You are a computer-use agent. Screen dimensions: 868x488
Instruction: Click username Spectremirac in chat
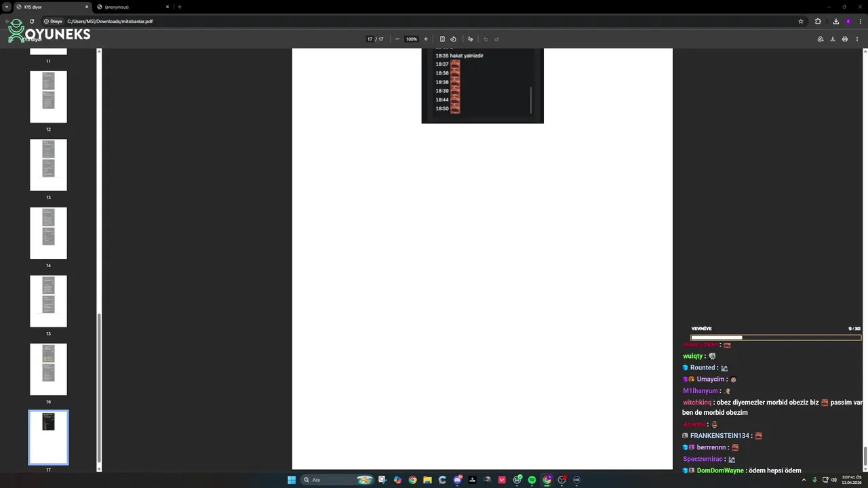(x=703, y=459)
